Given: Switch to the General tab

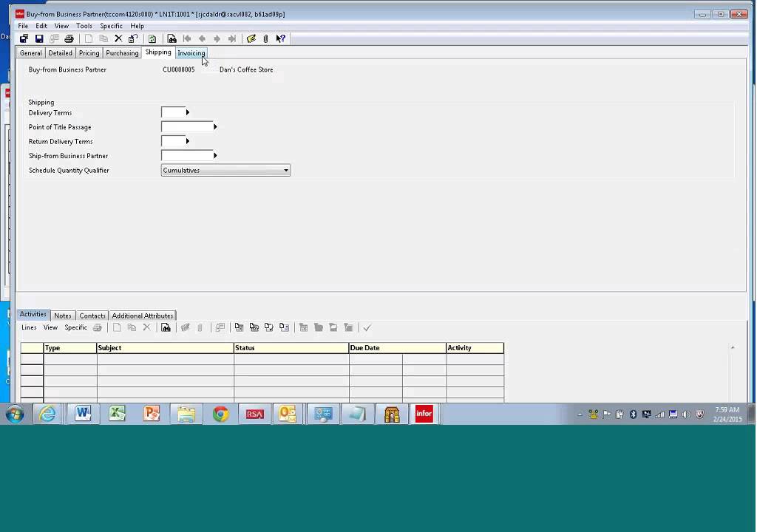Looking at the screenshot, I should click(x=31, y=53).
